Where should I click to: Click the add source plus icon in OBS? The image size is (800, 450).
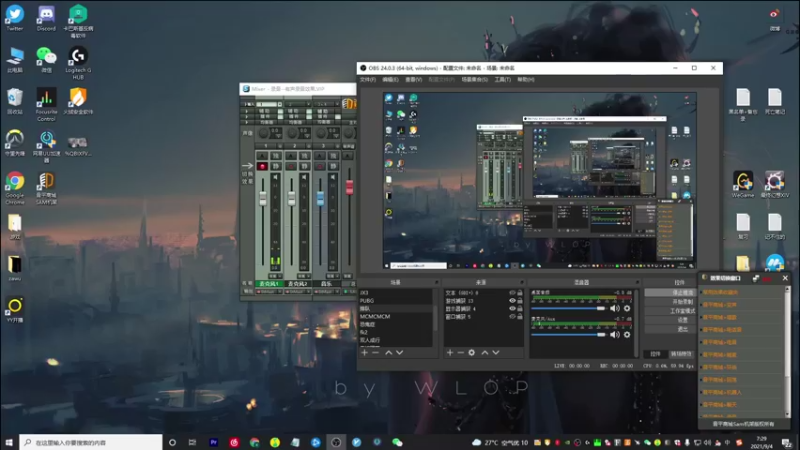[x=449, y=352]
